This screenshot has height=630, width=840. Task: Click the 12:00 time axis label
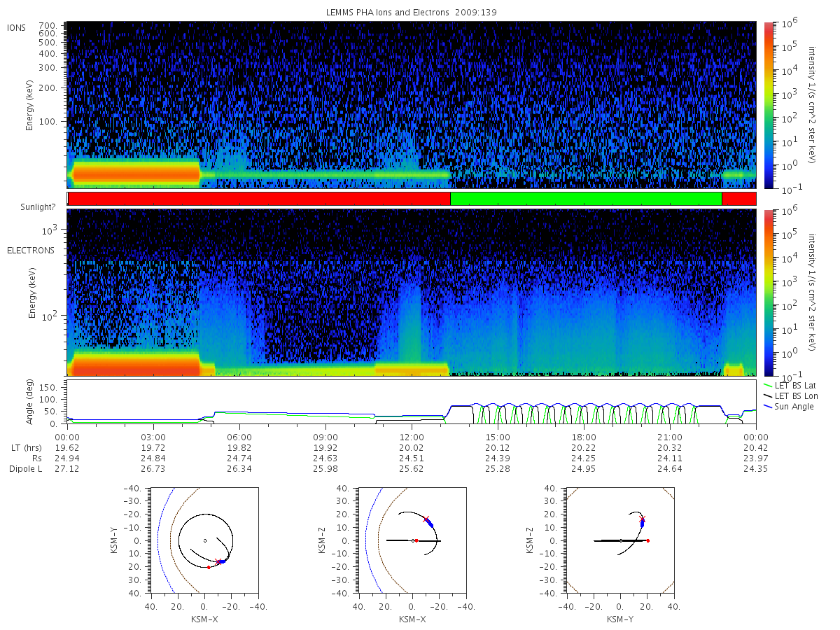pos(412,436)
